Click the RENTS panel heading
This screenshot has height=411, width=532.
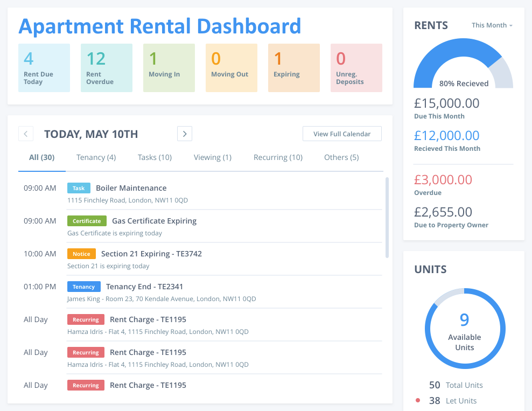point(431,25)
